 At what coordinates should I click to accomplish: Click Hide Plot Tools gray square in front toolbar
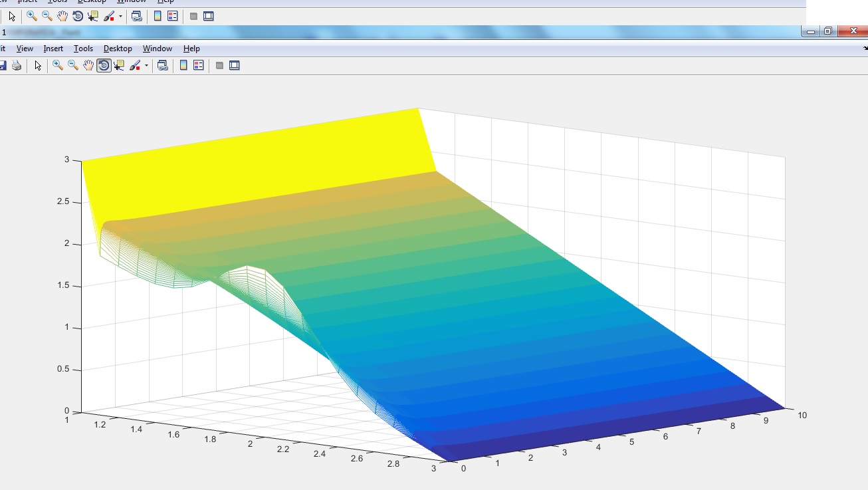point(219,65)
